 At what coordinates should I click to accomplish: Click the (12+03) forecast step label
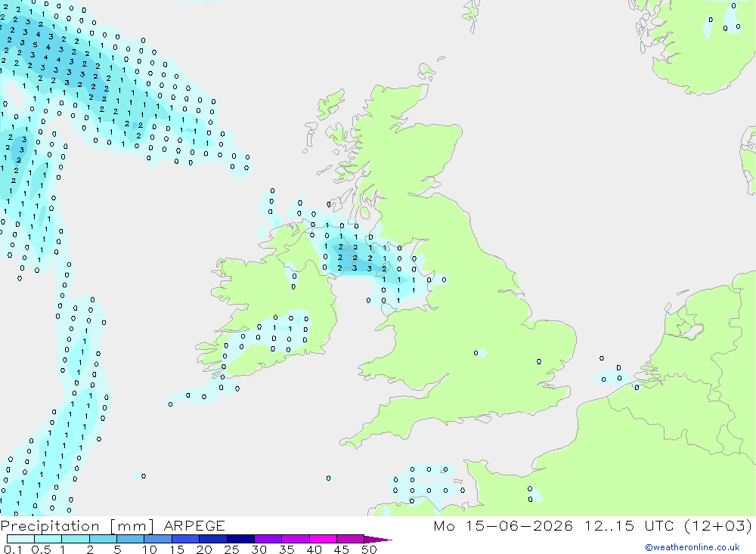(x=718, y=525)
